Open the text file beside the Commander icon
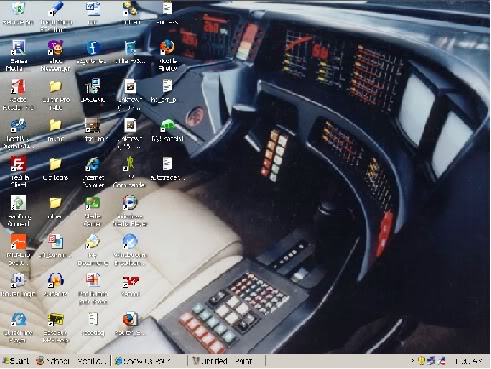 [x=167, y=164]
